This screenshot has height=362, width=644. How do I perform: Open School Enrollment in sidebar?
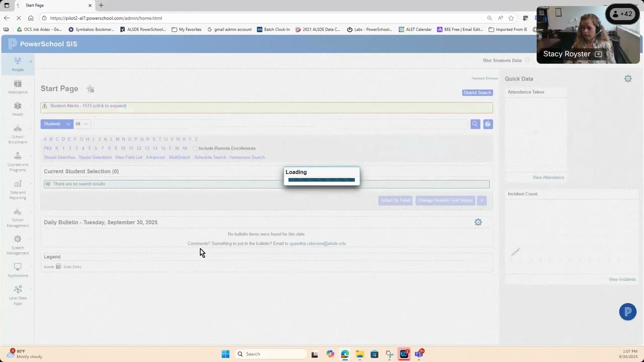click(x=18, y=134)
